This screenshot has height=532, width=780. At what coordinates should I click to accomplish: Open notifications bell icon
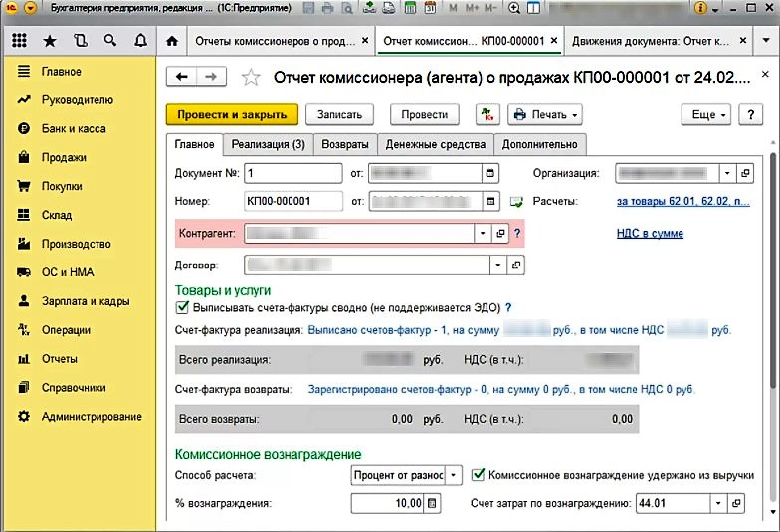[140, 42]
